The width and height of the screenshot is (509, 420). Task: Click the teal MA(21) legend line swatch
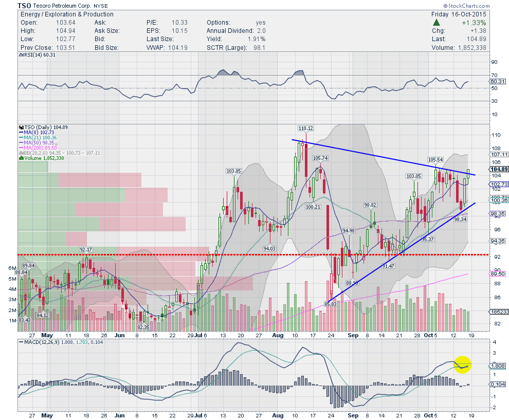coord(21,138)
